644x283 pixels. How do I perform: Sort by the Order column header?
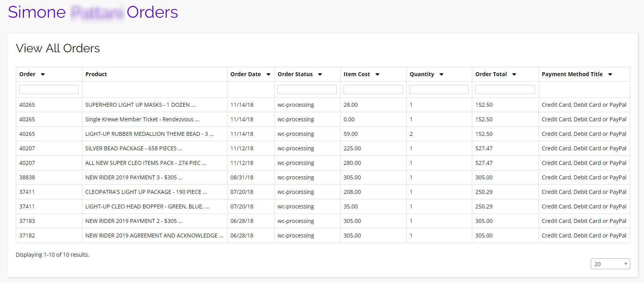[28, 74]
